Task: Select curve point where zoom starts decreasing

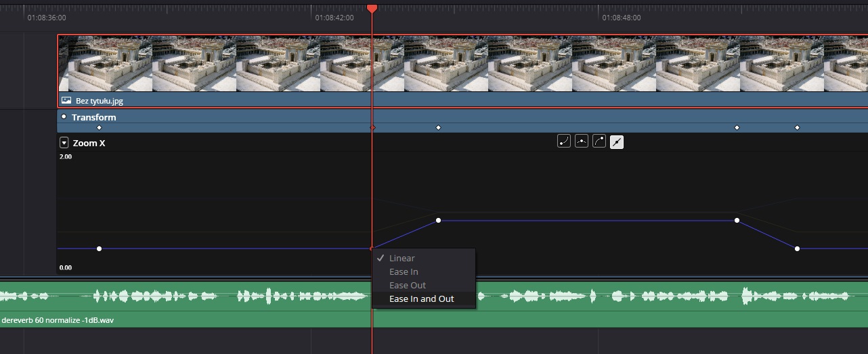Action: (737, 220)
